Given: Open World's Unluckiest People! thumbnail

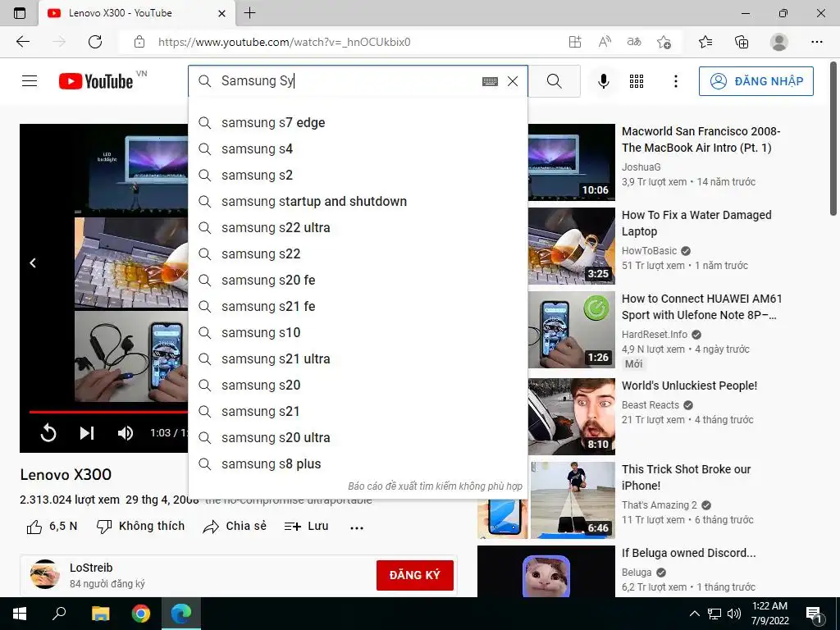Looking at the screenshot, I should click(572, 417).
